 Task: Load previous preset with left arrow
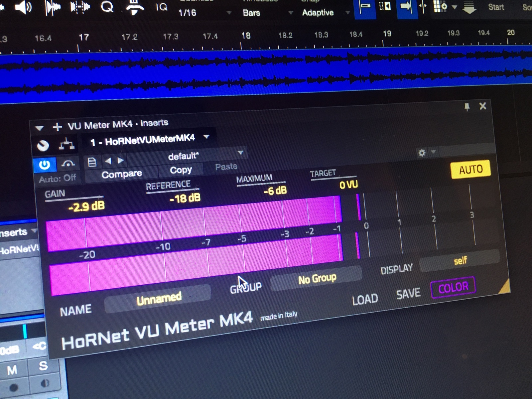click(x=108, y=161)
